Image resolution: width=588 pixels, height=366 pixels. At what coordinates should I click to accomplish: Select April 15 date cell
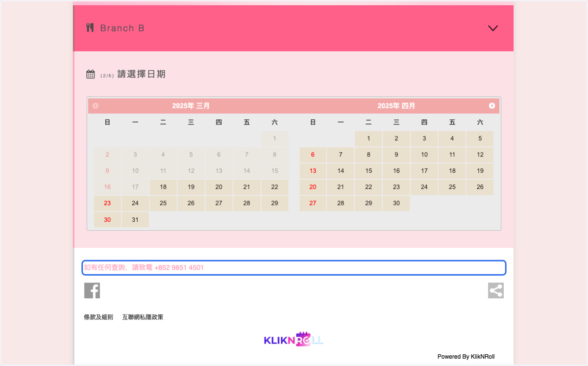pos(368,171)
